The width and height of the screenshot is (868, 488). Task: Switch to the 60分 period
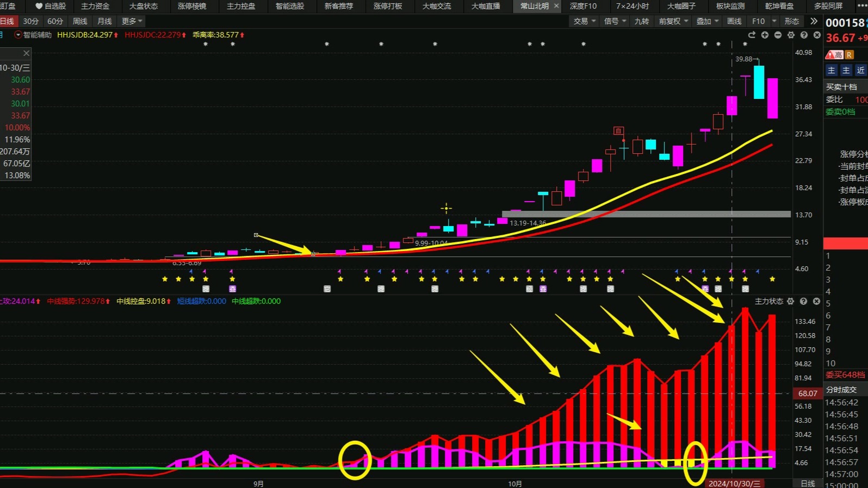(x=55, y=21)
